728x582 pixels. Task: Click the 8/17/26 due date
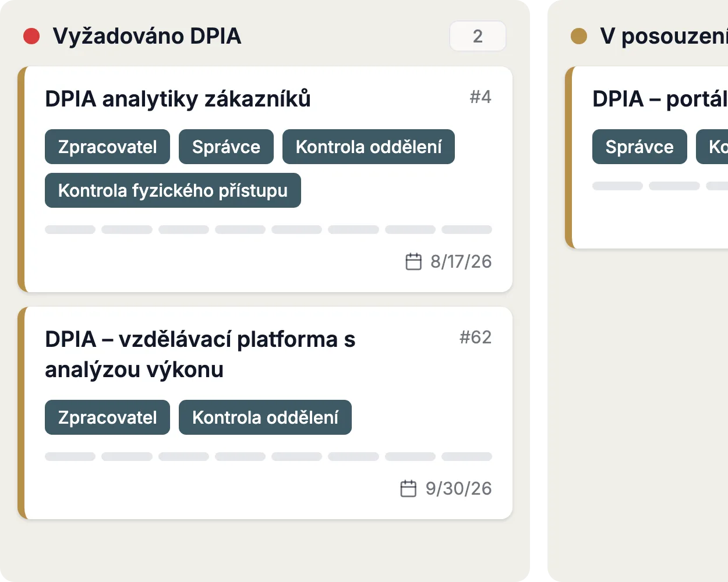pyautogui.click(x=461, y=261)
